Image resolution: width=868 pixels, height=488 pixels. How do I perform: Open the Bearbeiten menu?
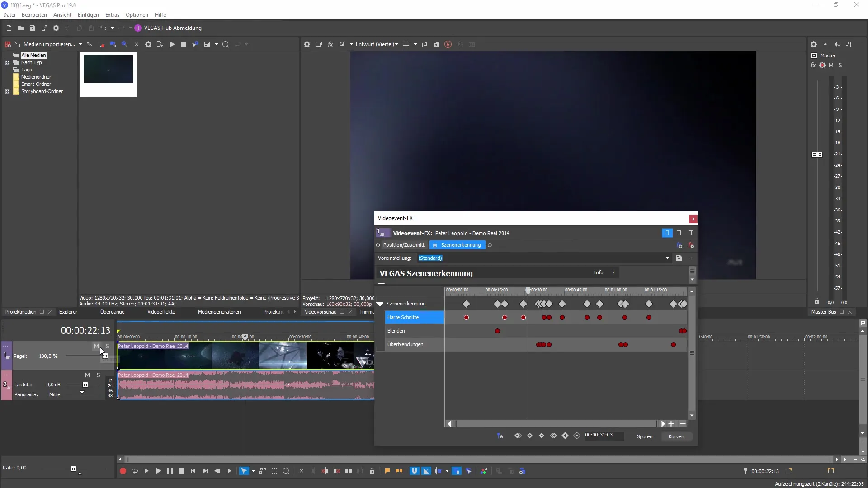coord(34,15)
